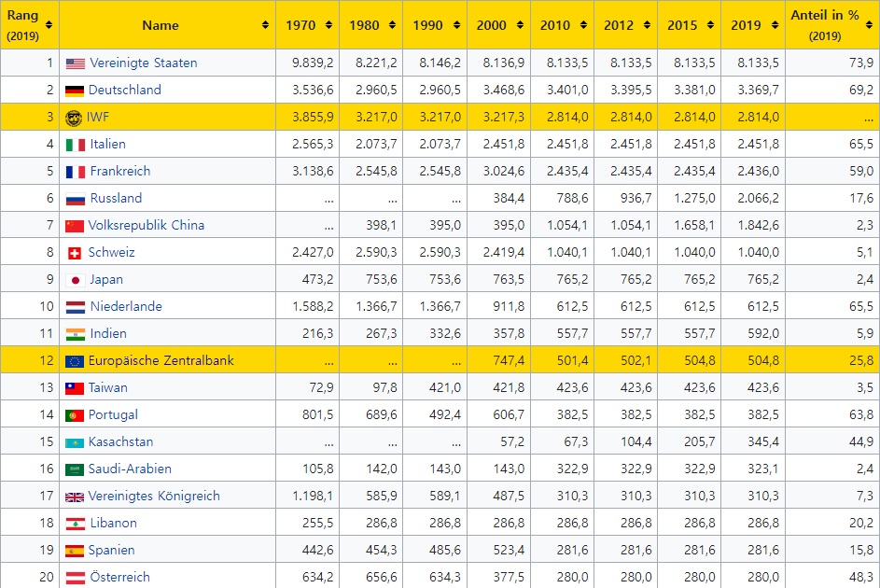Click the Chinese flag icon

pyautogui.click(x=75, y=226)
